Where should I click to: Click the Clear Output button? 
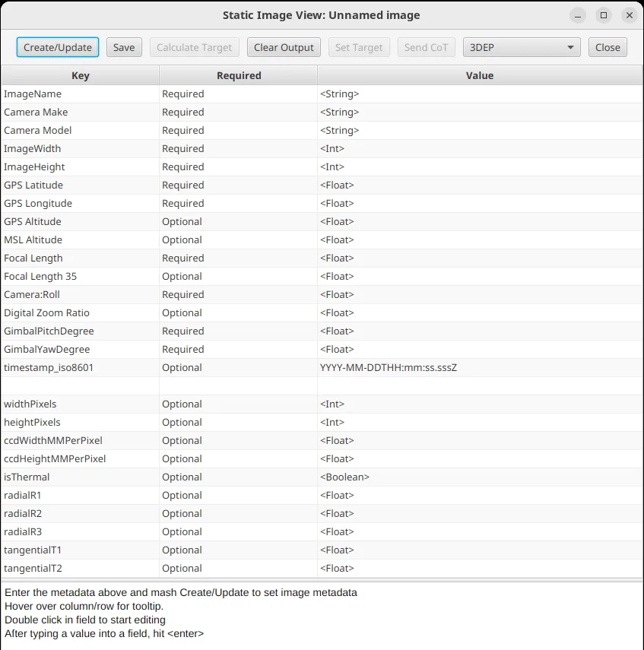tap(284, 47)
